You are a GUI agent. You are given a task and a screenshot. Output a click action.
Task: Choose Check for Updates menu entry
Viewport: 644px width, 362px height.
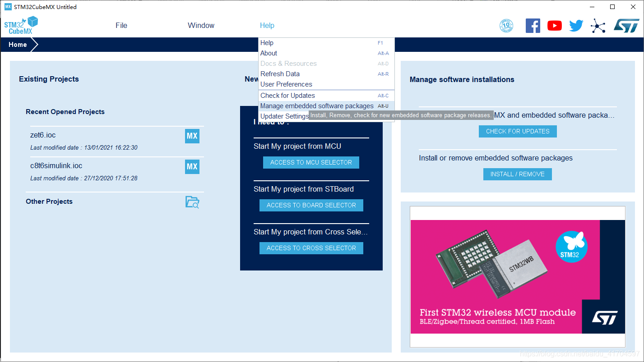287,96
